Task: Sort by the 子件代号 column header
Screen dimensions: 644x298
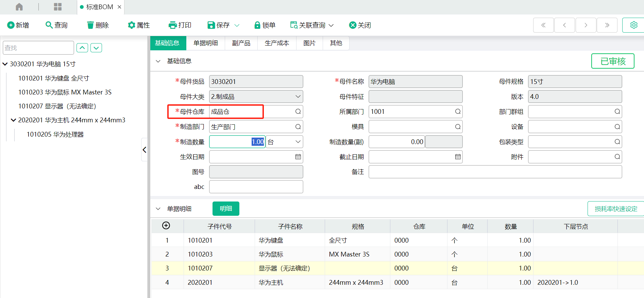Action: [219, 226]
